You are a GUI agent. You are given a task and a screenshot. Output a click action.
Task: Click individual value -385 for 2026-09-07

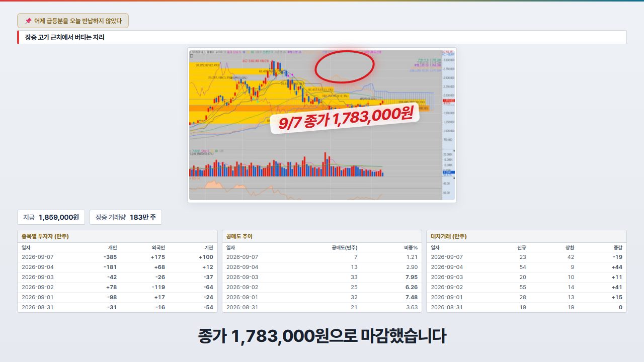click(x=110, y=257)
